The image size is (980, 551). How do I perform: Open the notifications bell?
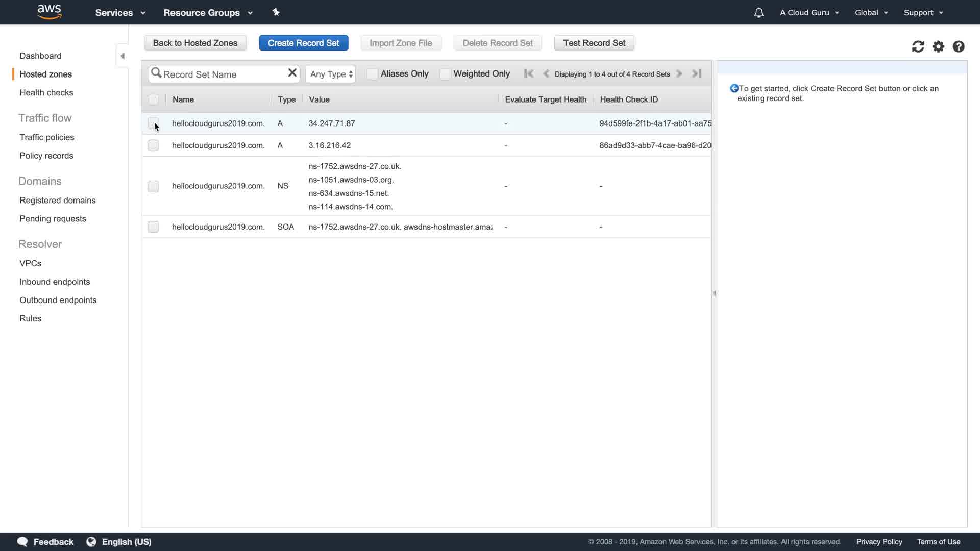pyautogui.click(x=758, y=13)
